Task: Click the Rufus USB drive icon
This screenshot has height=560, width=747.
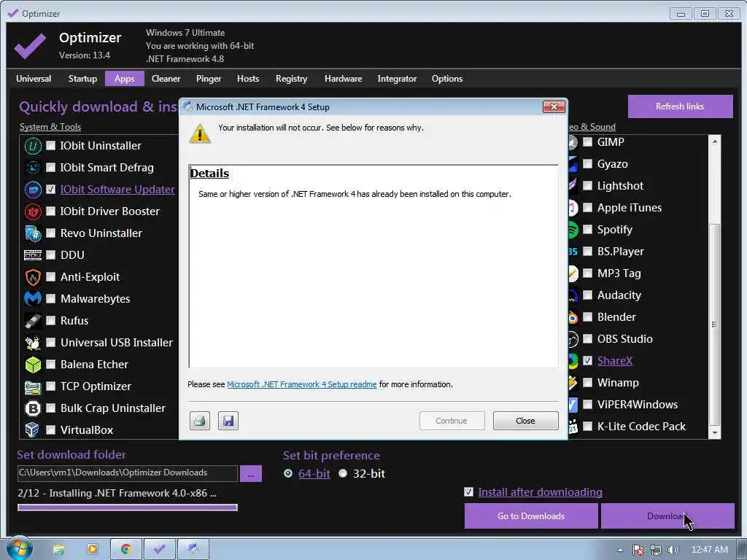Action: 33,321
